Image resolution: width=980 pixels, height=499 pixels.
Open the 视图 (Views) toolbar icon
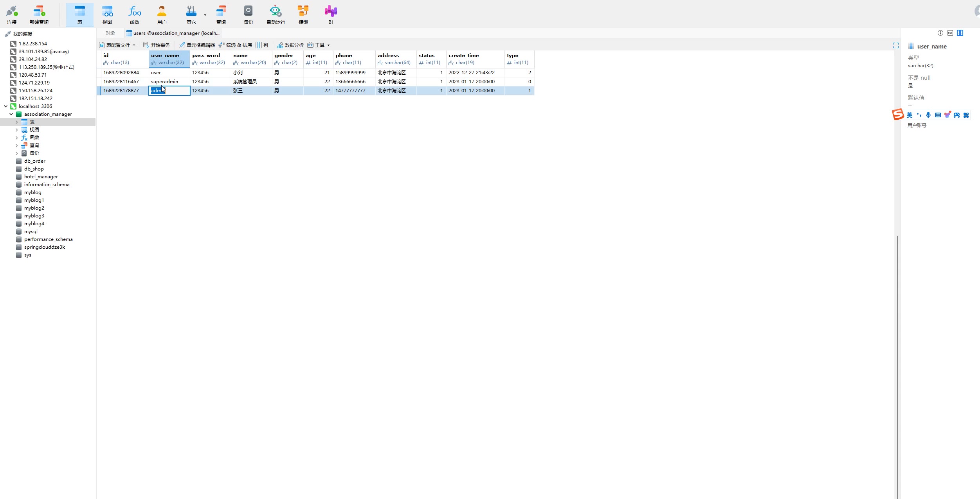coord(107,15)
